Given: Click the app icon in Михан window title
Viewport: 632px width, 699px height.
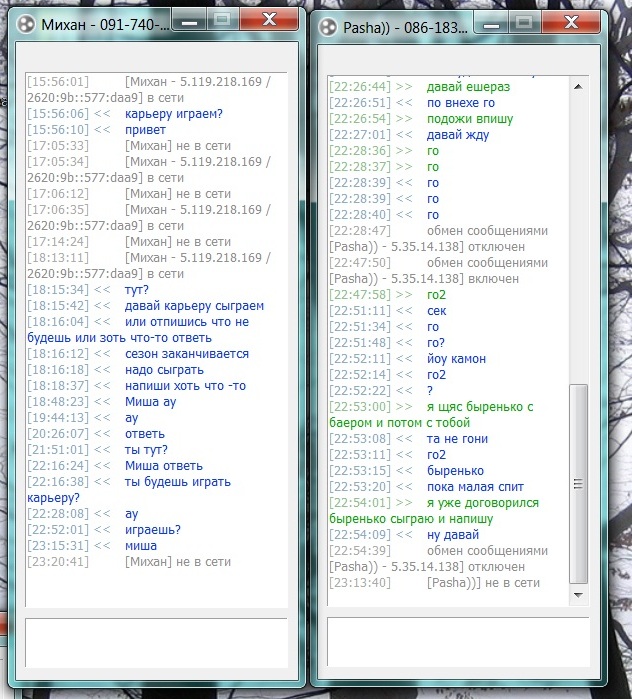Looking at the screenshot, I should pyautogui.click(x=26, y=25).
